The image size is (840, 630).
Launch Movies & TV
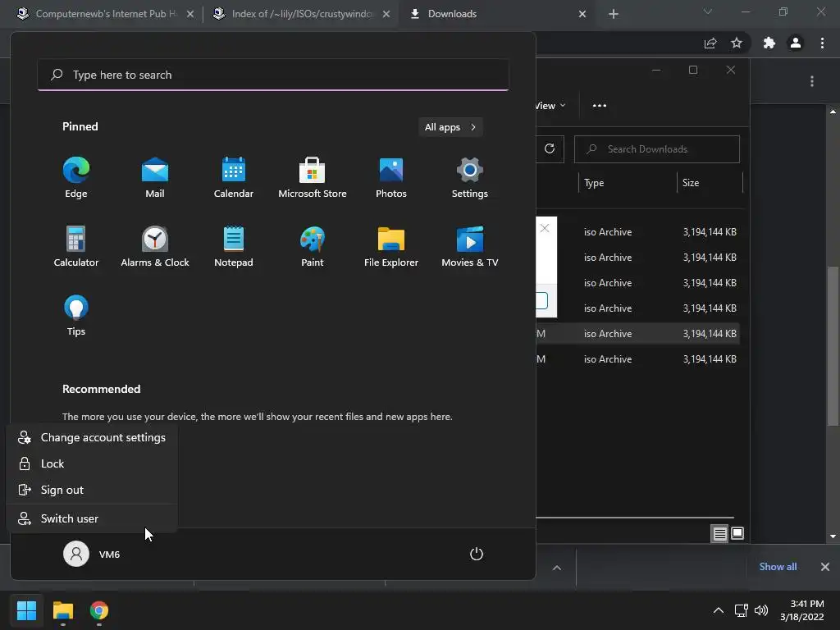[x=470, y=246]
